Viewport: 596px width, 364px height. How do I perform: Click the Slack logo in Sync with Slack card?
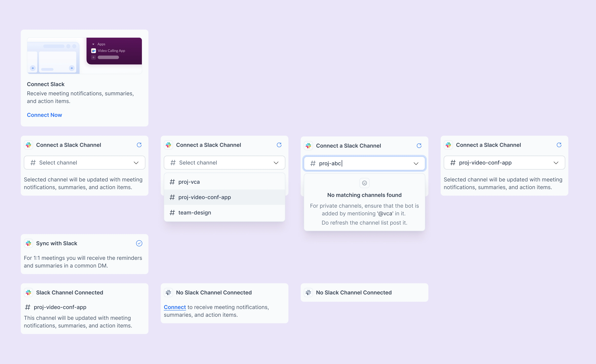tap(29, 243)
